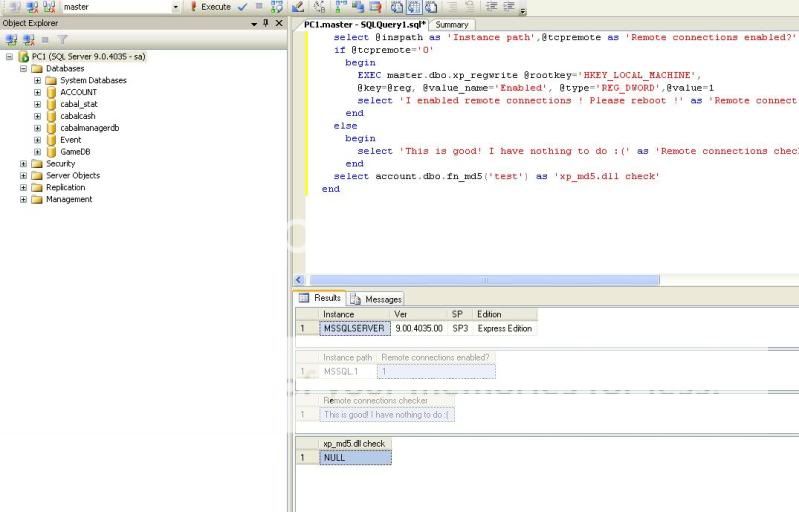This screenshot has width=799, height=512.
Task: Close the Object Explorer panel
Action: pos(278,23)
